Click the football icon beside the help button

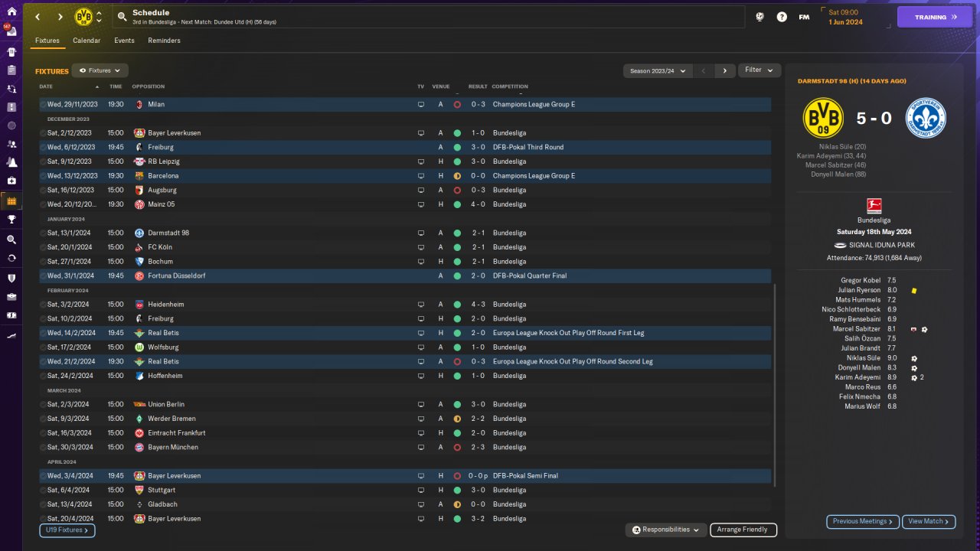click(759, 17)
